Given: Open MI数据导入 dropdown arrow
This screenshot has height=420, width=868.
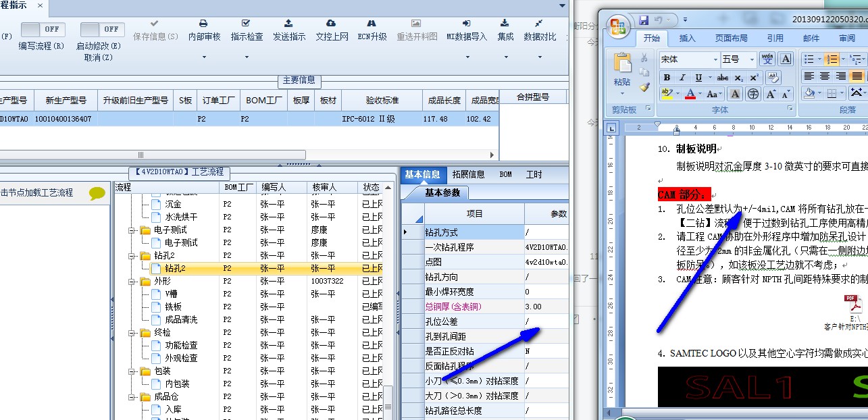Looking at the screenshot, I should pyautogui.click(x=466, y=57).
